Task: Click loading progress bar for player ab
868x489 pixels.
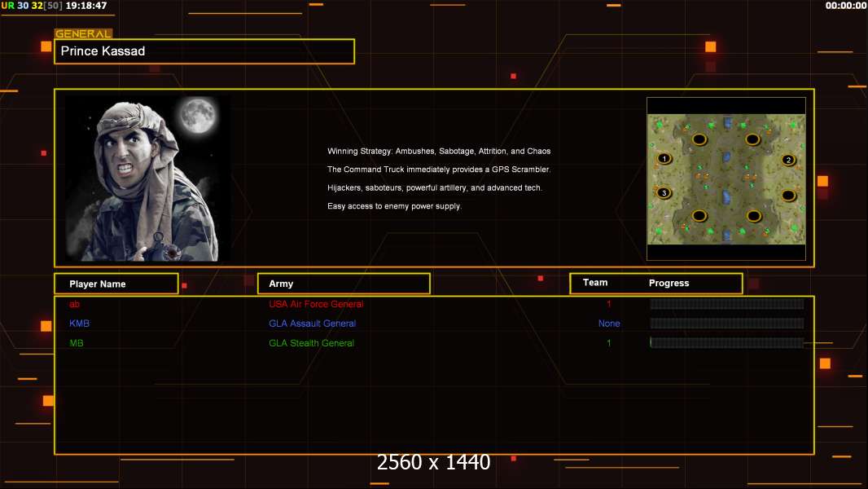Action: tap(727, 303)
